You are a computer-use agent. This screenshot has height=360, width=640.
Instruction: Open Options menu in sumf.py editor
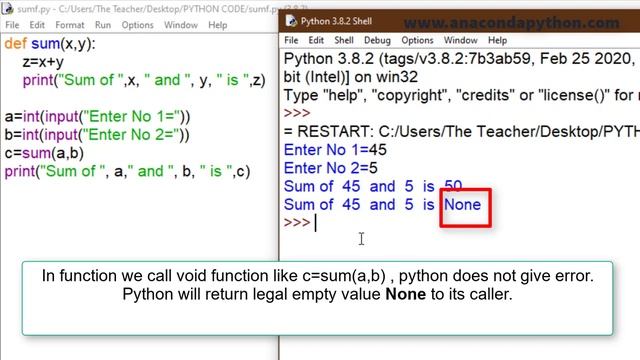click(x=138, y=25)
